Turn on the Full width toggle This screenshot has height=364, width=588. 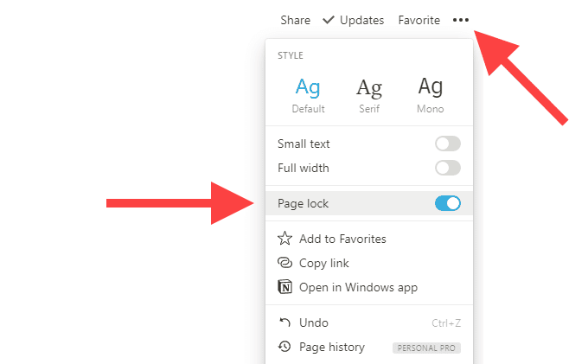point(447,168)
